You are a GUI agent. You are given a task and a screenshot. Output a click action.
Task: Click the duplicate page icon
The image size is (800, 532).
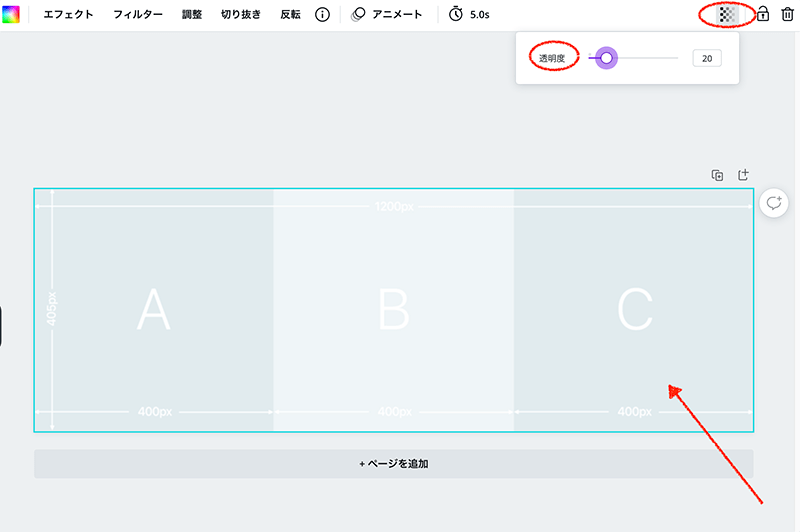click(717, 175)
